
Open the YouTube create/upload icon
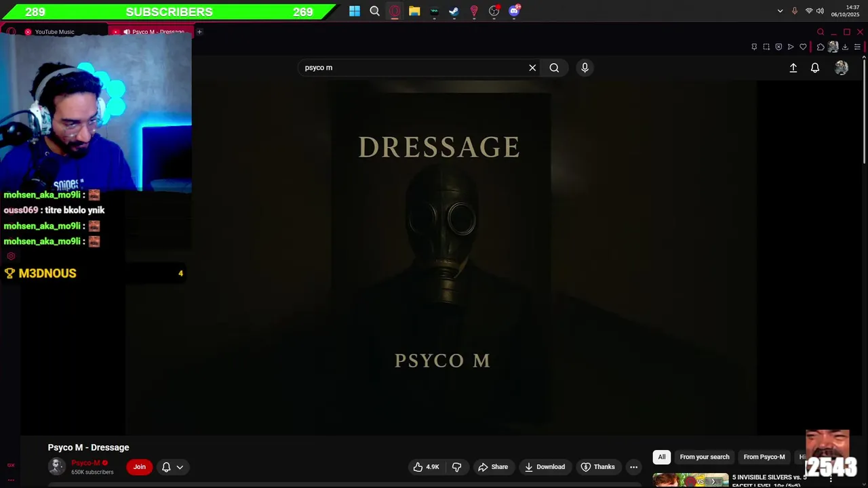(x=793, y=68)
